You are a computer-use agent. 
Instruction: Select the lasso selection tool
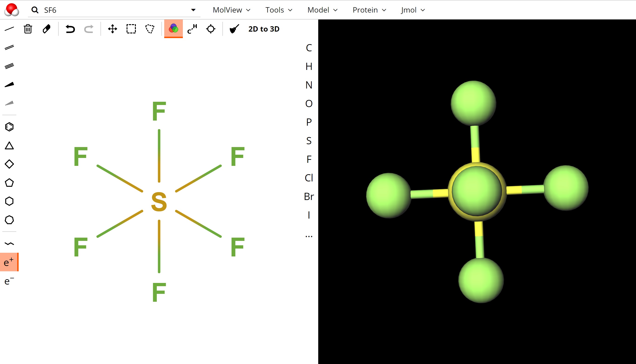[x=150, y=29]
